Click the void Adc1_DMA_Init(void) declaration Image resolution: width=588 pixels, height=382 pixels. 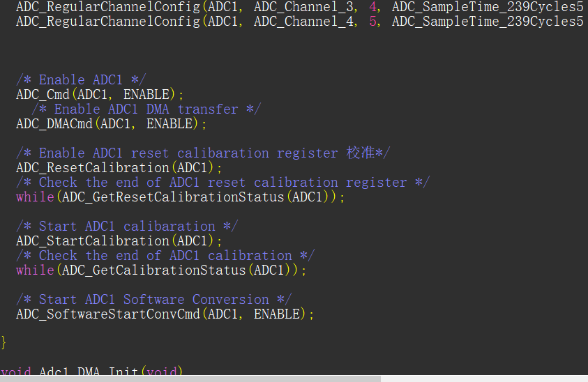[x=91, y=371]
